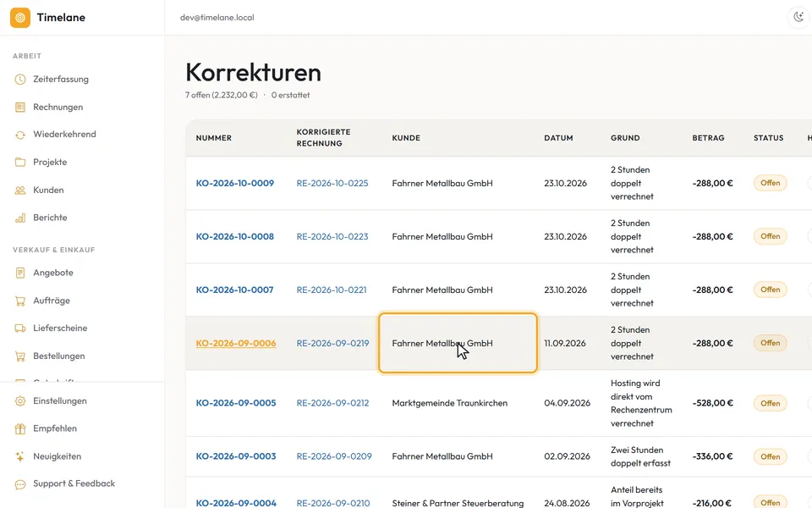Click the Timelane brand name
Image resolution: width=812 pixels, height=508 pixels.
point(61,18)
